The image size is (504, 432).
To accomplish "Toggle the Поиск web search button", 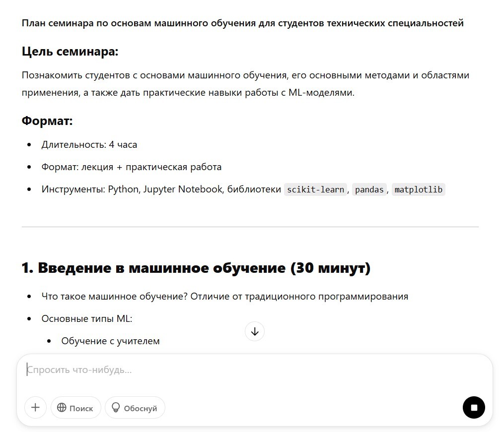I will (x=75, y=408).
